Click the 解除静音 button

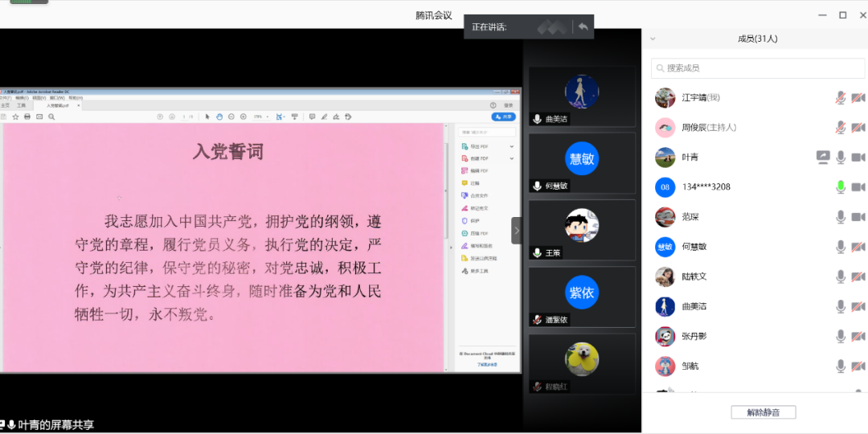[763, 412]
